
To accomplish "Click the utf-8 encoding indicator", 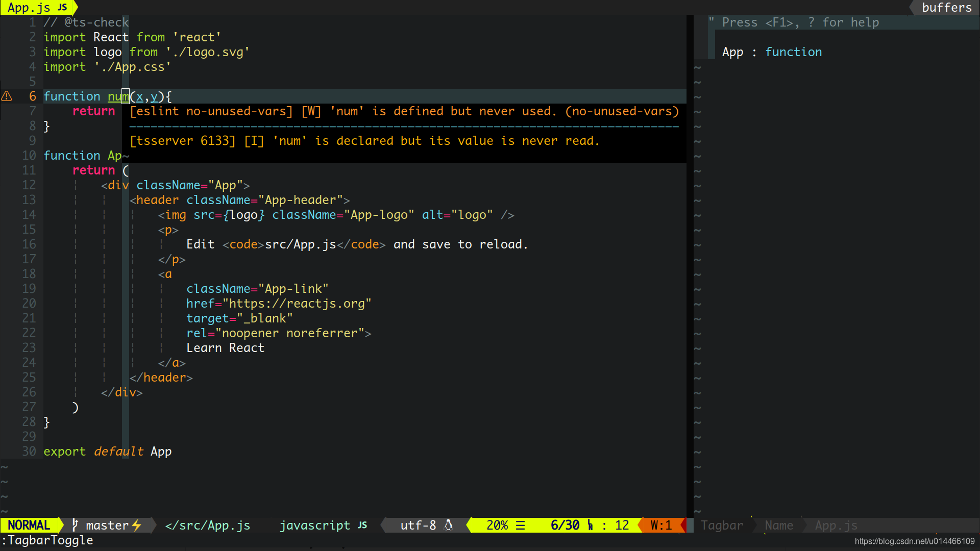I will [418, 525].
